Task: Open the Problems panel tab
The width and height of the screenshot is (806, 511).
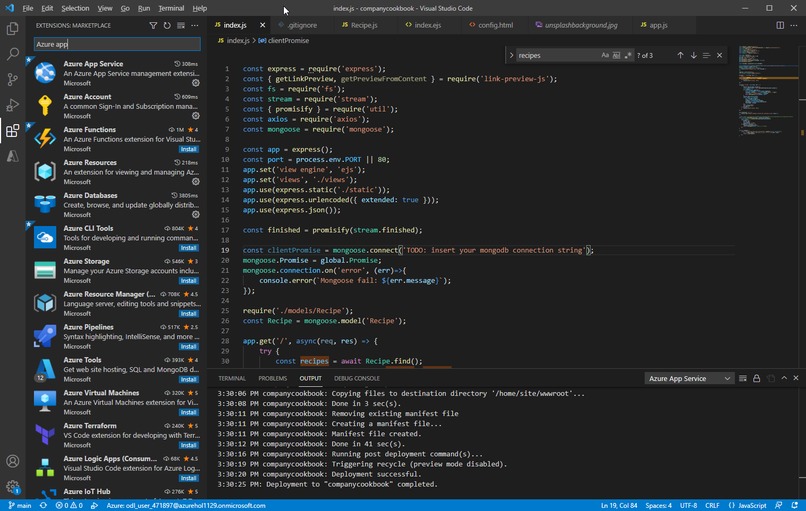Action: pyautogui.click(x=272, y=378)
